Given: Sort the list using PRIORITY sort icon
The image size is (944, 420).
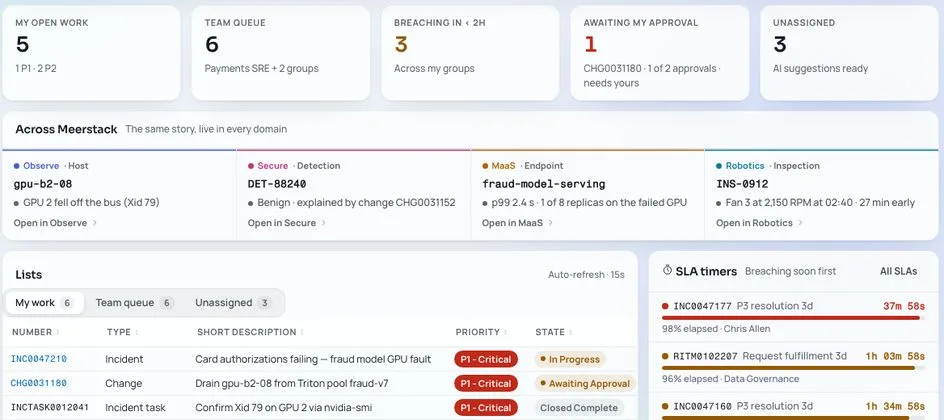Looking at the screenshot, I should click(505, 332).
